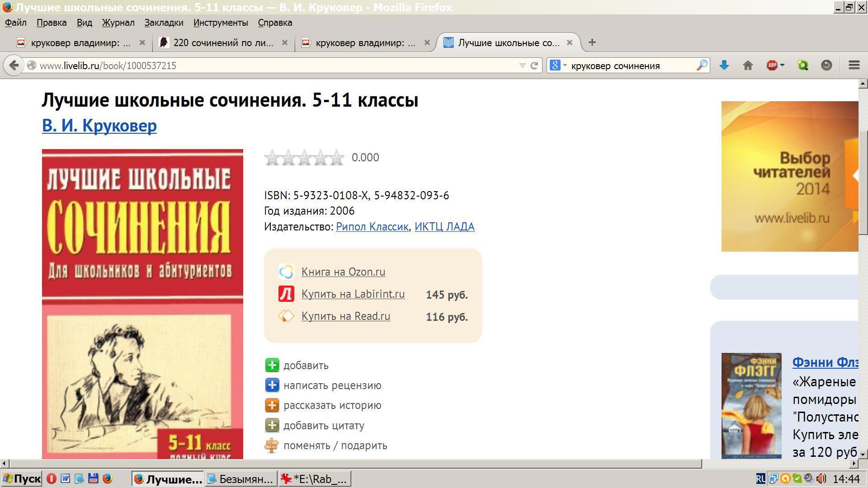Click the Пуск start button

coord(22,479)
